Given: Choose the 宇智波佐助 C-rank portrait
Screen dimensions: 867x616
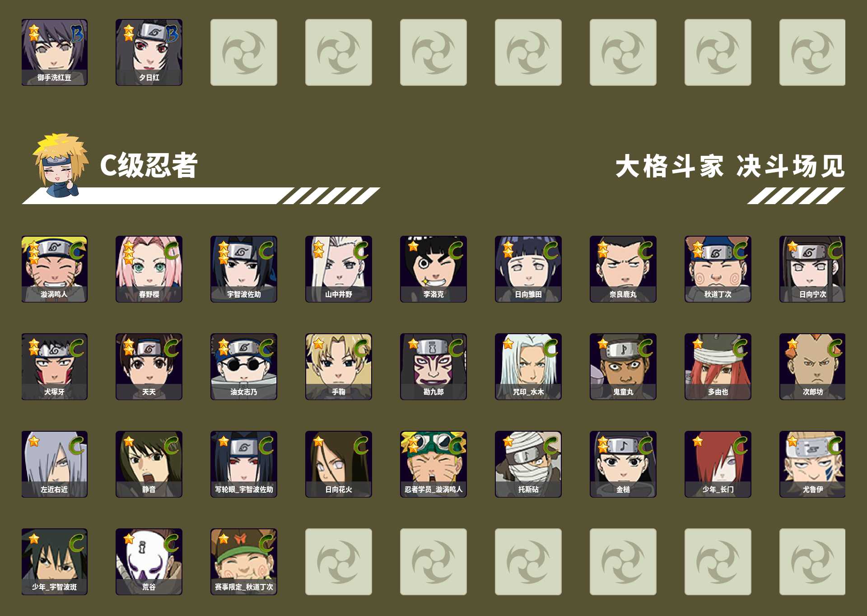Looking at the screenshot, I should click(x=244, y=269).
